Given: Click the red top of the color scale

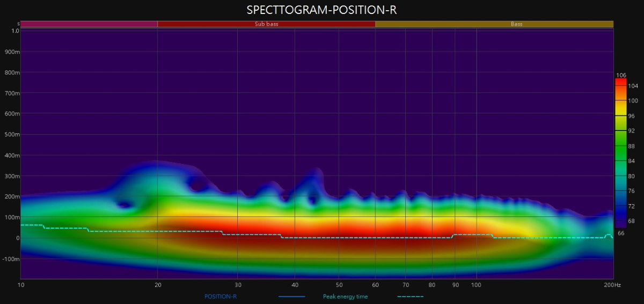Looking at the screenshot, I should (x=620, y=83).
